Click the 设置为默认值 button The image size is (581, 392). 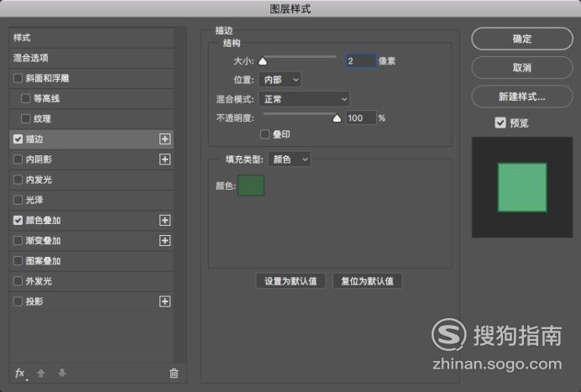[x=290, y=281]
